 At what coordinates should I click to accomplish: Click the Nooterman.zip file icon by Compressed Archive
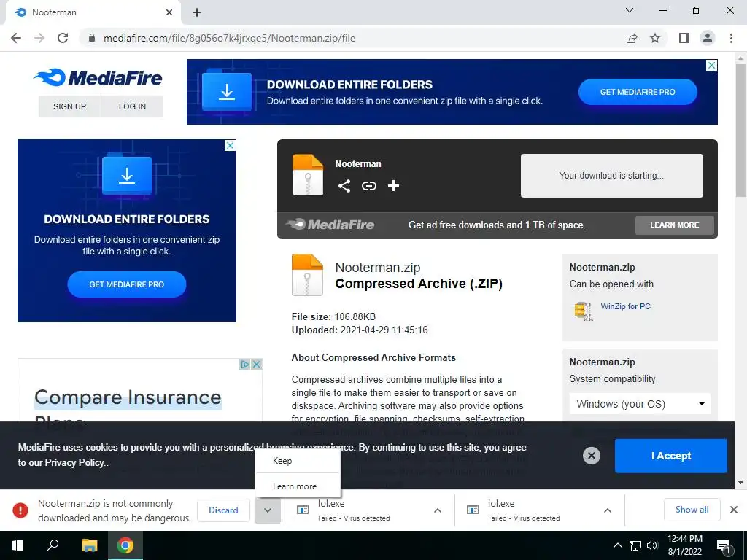click(x=307, y=275)
